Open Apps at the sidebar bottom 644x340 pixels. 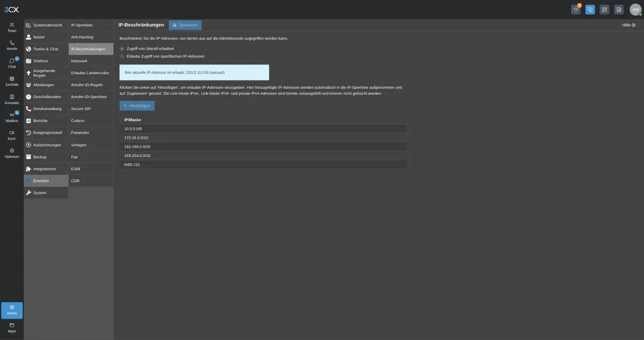(12, 328)
